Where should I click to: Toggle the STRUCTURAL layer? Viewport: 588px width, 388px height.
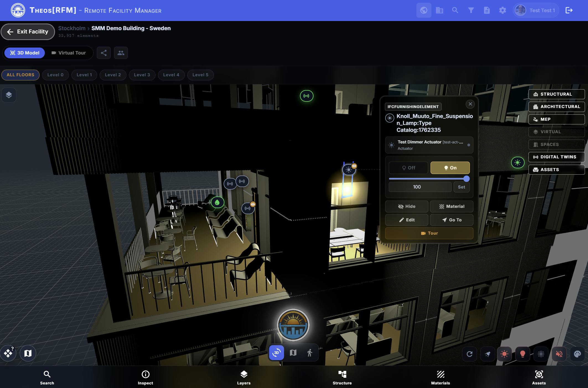coord(556,94)
